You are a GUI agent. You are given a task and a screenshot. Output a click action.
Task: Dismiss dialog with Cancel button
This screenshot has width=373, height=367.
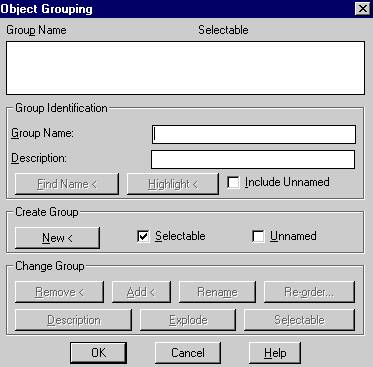188,353
